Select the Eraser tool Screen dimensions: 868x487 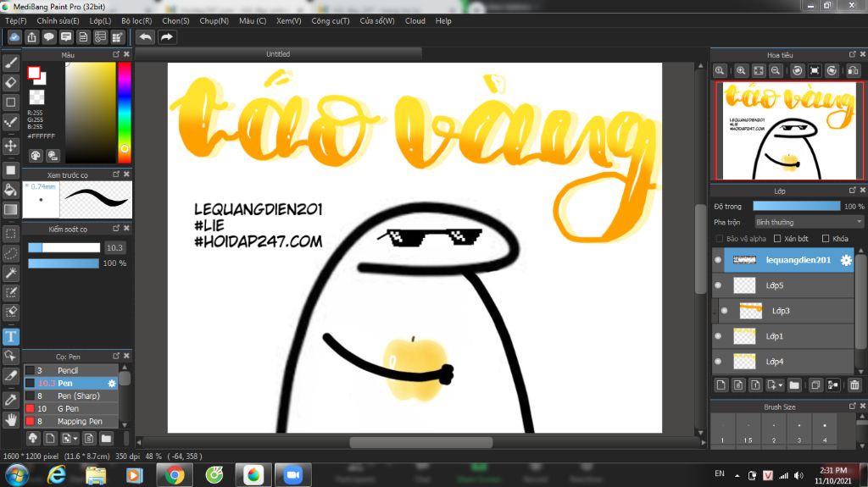tap(10, 82)
